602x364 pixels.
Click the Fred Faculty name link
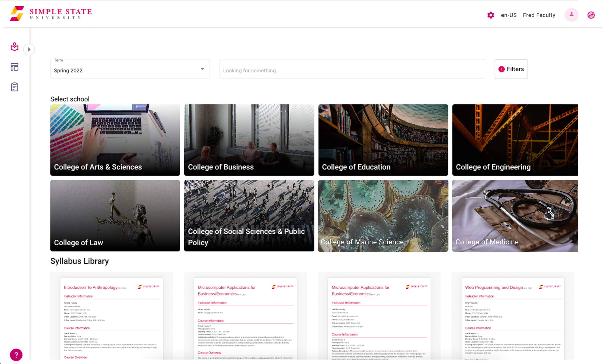pyautogui.click(x=539, y=15)
